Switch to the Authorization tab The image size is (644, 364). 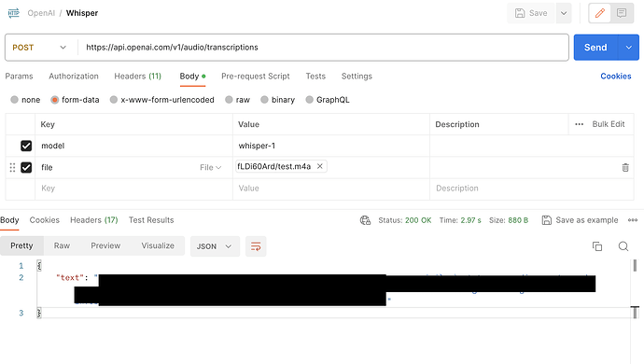click(x=74, y=77)
